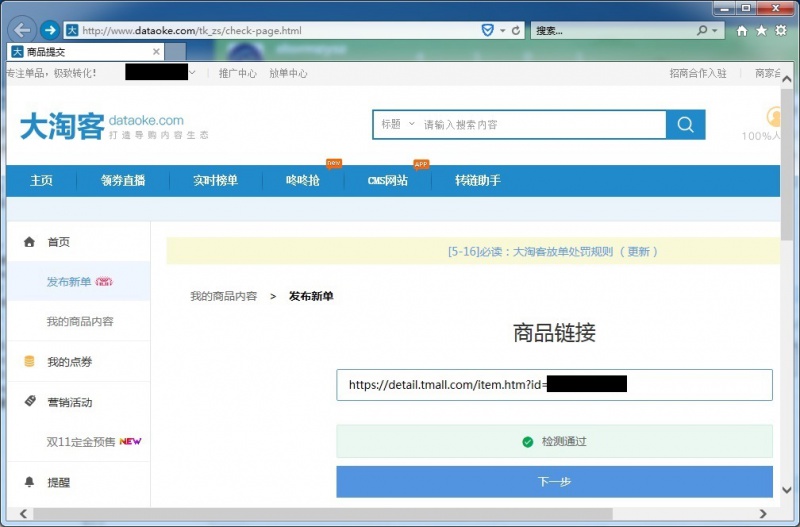The image size is (800, 527).
Task: Click the green check icon by 检测通过
Action: [x=528, y=442]
